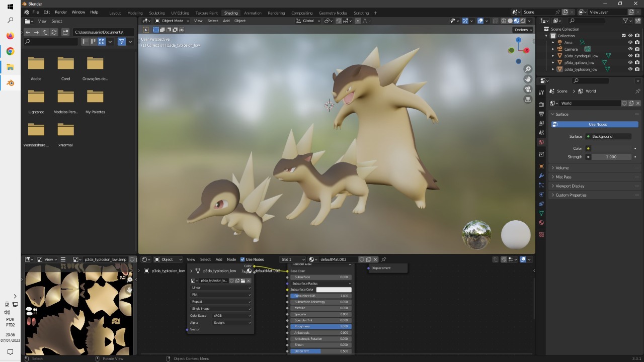Viewport: 644px width, 362px height.
Task: Toggle camera view with viewport camera icon
Action: point(528,89)
